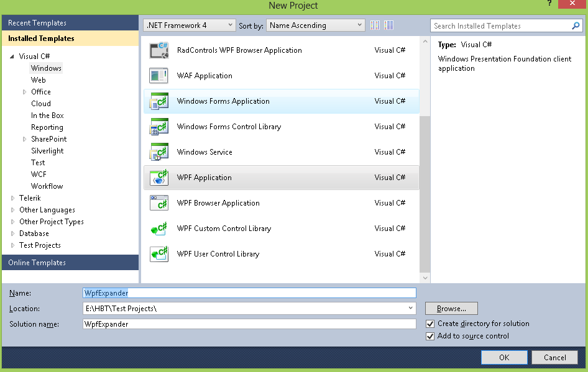Click inside the Solution name field
The image size is (588, 372).
click(x=249, y=323)
